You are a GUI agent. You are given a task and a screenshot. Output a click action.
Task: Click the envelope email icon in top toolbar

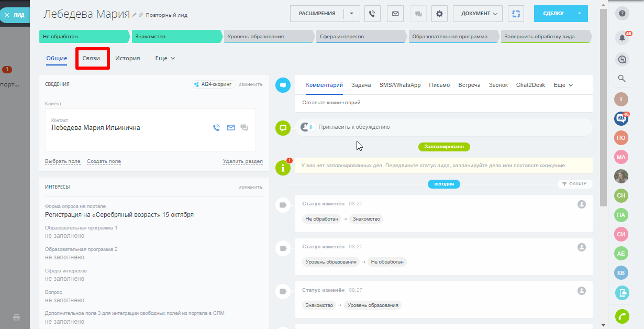395,14
